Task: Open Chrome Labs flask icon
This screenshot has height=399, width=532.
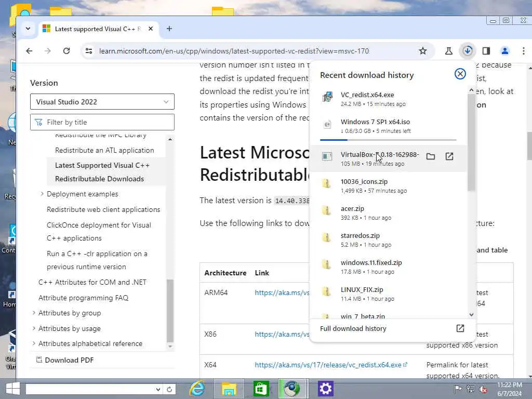Action: 448,51
